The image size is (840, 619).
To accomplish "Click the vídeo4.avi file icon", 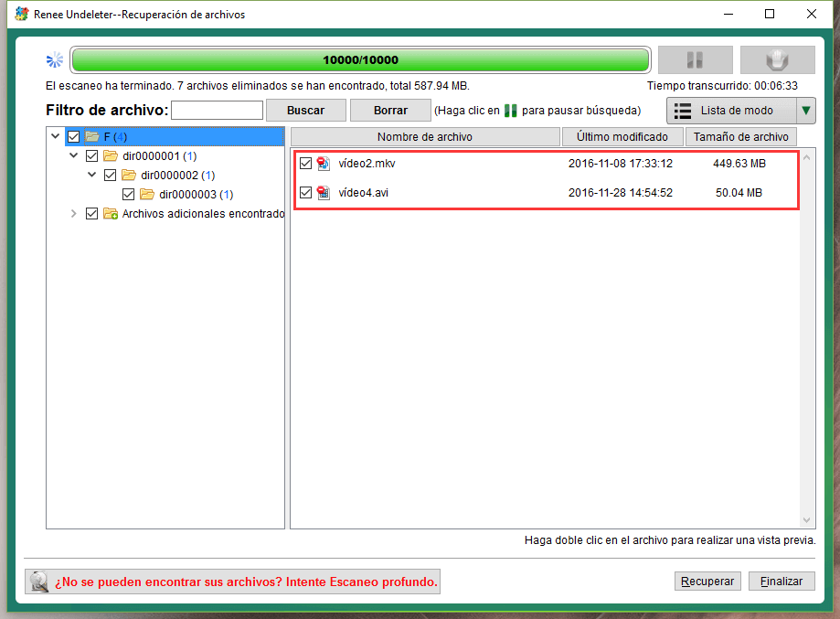I will click(x=323, y=192).
